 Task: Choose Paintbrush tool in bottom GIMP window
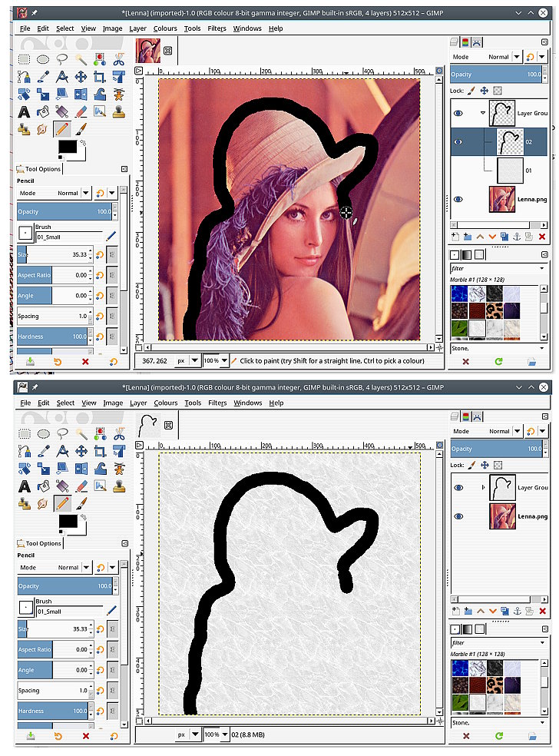coord(81,503)
